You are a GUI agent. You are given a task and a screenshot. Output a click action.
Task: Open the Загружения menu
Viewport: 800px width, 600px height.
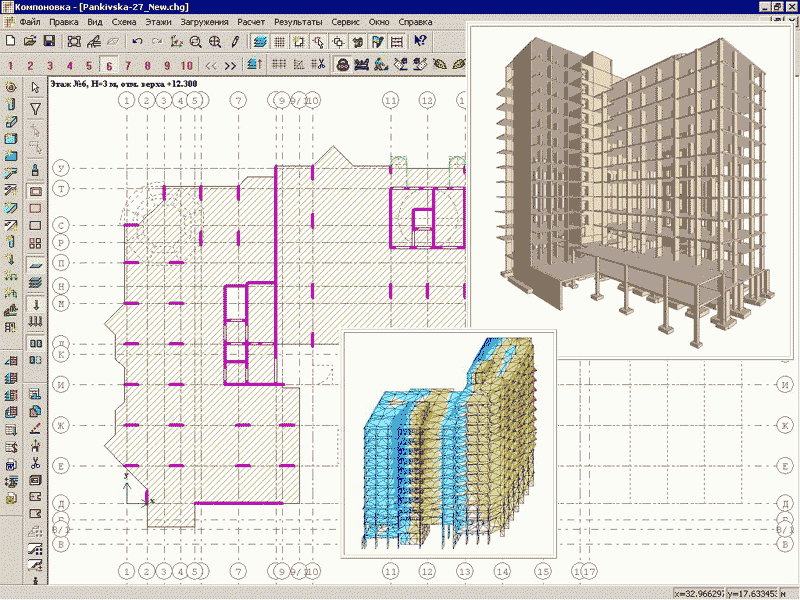click(205, 22)
